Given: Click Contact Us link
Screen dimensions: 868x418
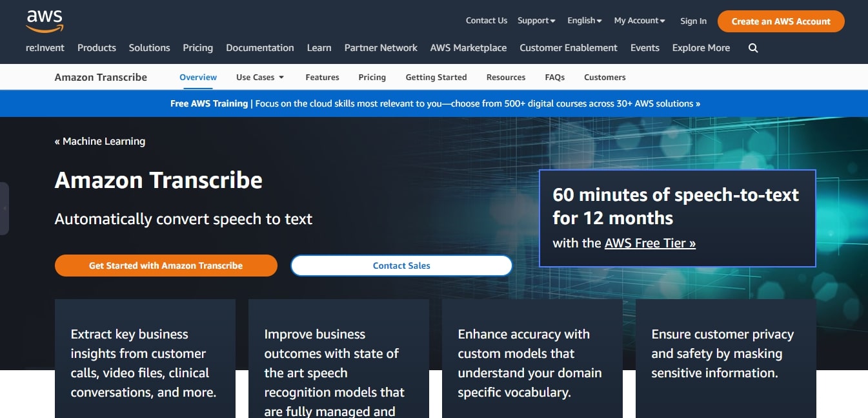Looking at the screenshot, I should coord(487,21).
